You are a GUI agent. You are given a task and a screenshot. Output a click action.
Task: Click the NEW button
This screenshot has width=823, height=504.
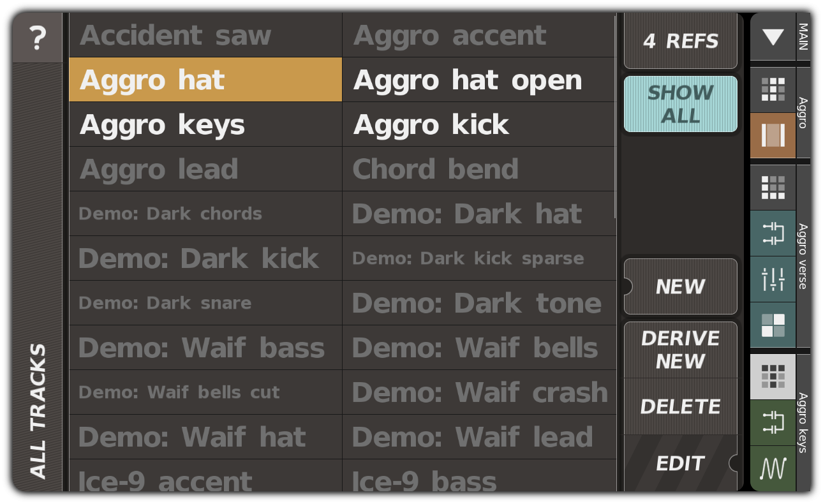[x=680, y=286]
